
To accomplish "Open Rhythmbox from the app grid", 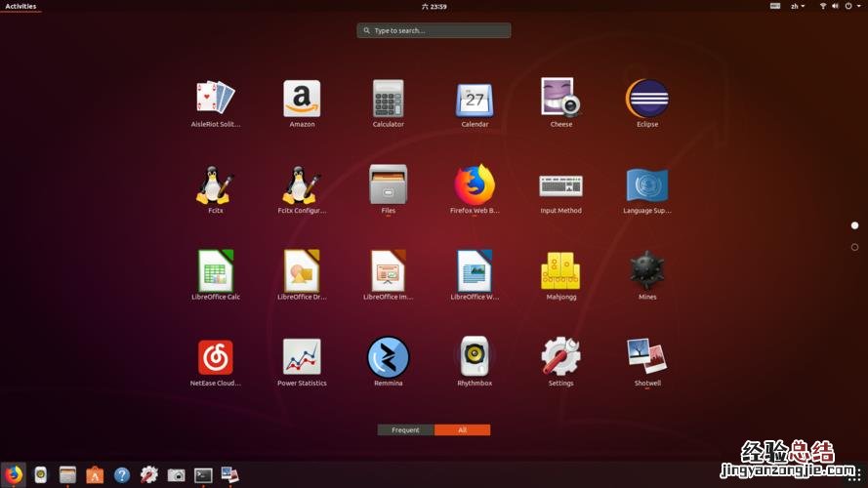I will coord(475,362).
